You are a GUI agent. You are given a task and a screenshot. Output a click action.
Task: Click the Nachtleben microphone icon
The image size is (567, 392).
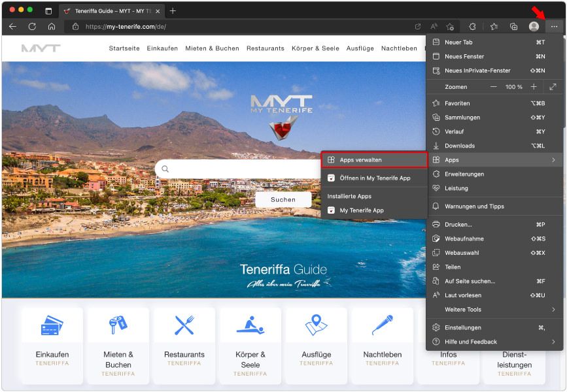[x=382, y=325]
